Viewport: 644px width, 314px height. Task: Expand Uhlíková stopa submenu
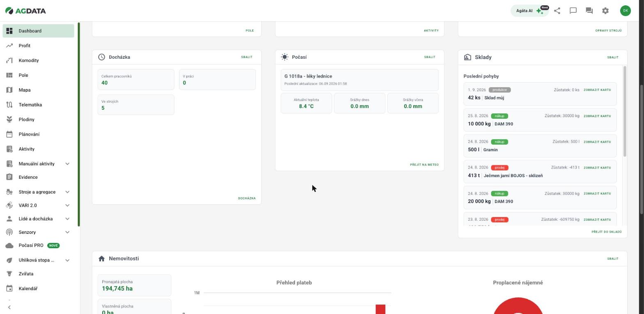tap(67, 260)
